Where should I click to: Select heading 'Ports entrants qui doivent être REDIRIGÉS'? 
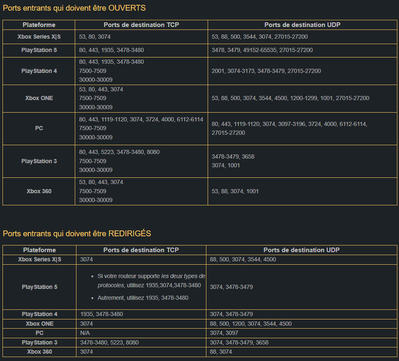click(77, 234)
